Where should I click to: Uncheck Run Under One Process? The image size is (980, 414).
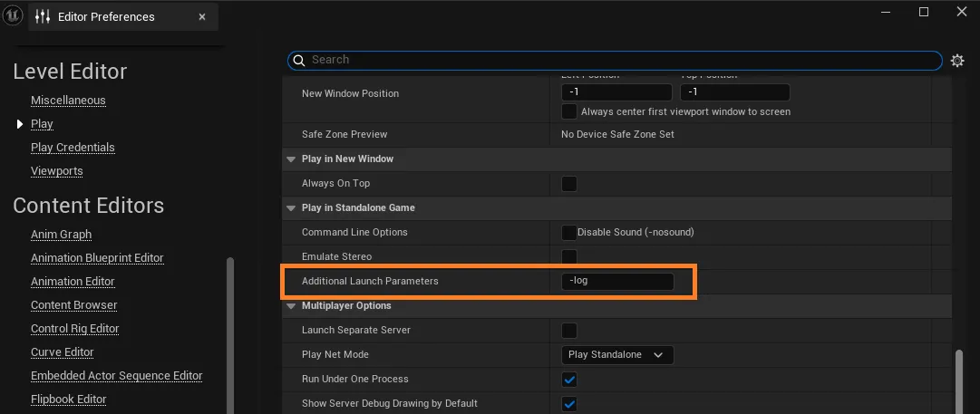click(x=569, y=380)
